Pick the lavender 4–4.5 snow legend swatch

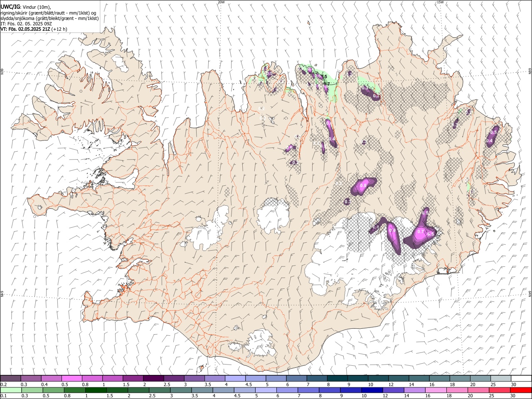235,378
